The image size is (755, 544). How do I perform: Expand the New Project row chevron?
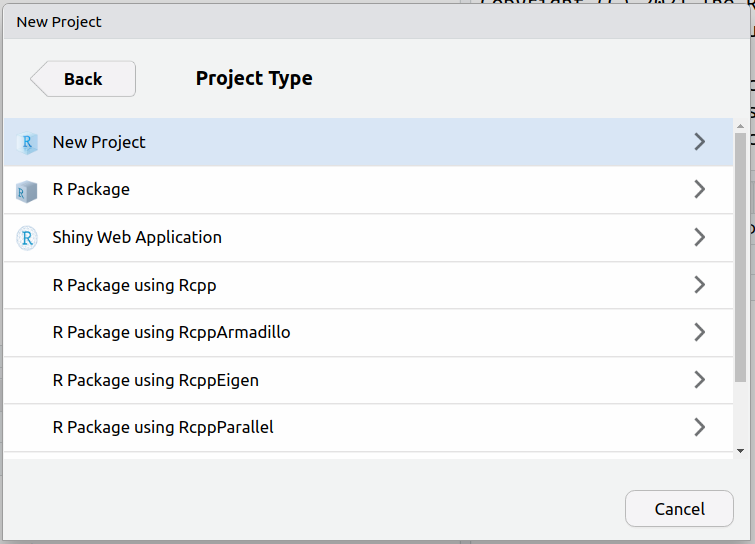pyautogui.click(x=699, y=142)
